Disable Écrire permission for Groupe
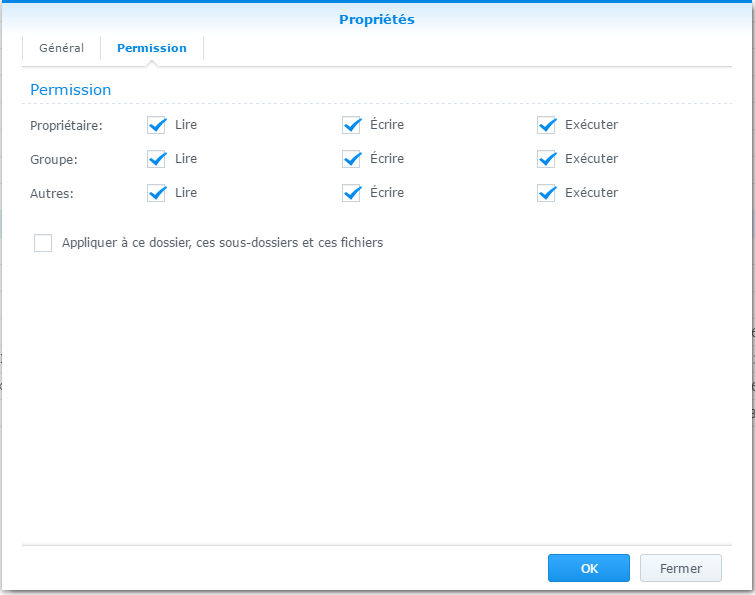The image size is (755, 595). click(351, 159)
